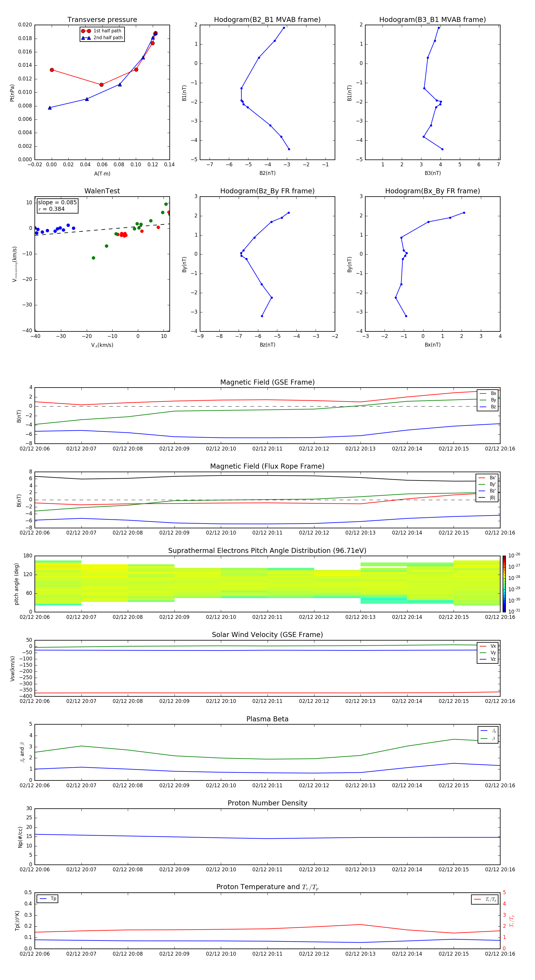535x980 pixels.
Task: Click the 'Vy' velocity legend entry
Action: pos(488,652)
